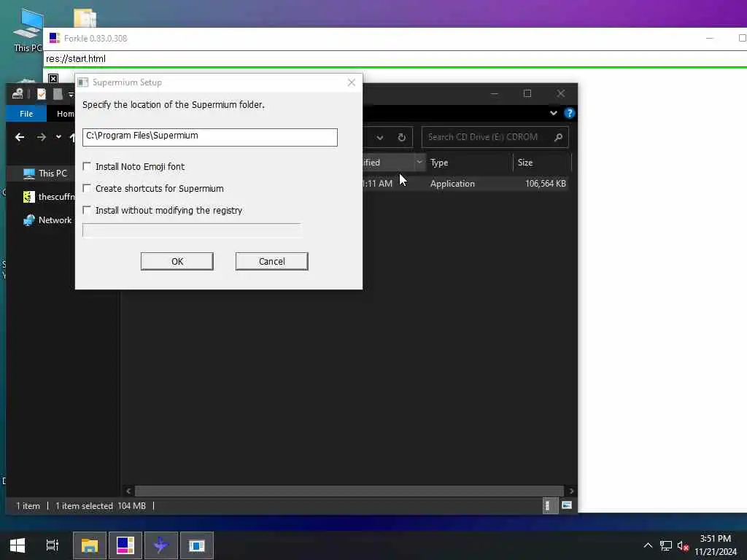Screen dimensions: 747x560
Task: Minimize the Explorer window
Action: coord(494,93)
